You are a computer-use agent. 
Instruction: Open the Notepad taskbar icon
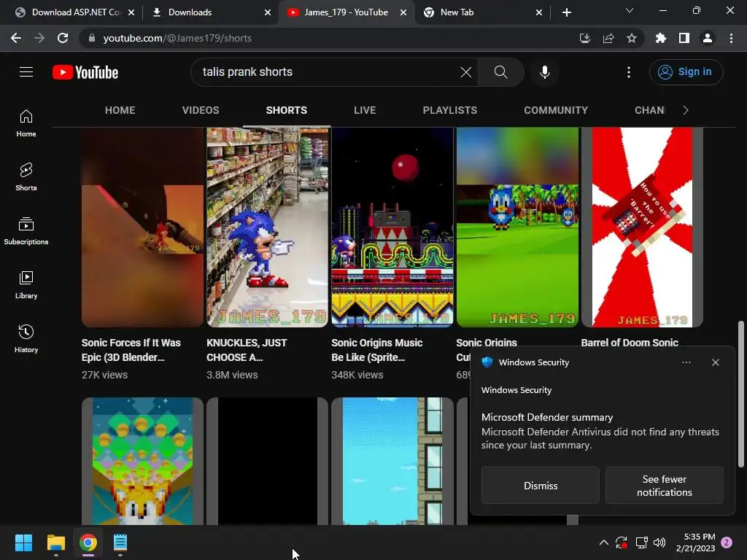click(x=120, y=542)
